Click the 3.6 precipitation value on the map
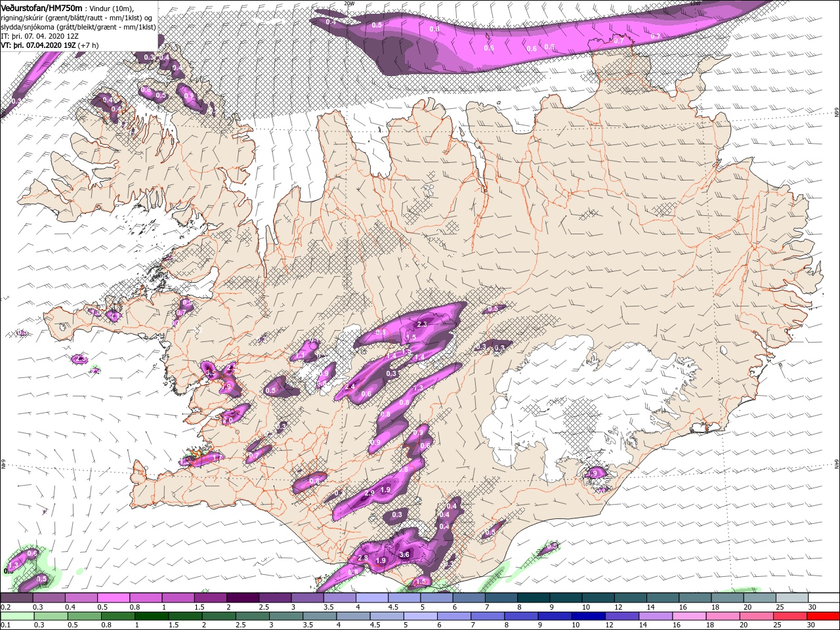This screenshot has height=630, width=840. [x=404, y=555]
